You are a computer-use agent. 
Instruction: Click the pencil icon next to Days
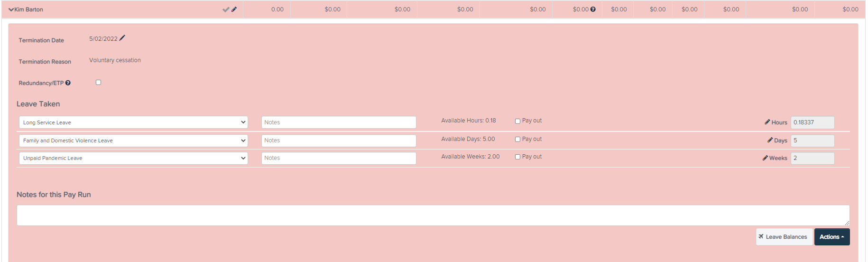pyautogui.click(x=770, y=140)
